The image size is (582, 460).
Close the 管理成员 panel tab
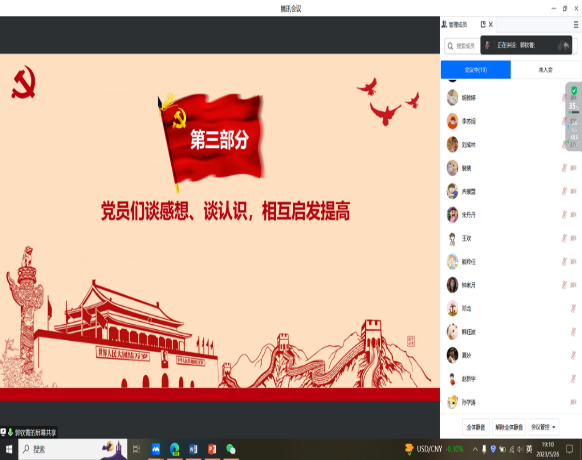pos(491,25)
